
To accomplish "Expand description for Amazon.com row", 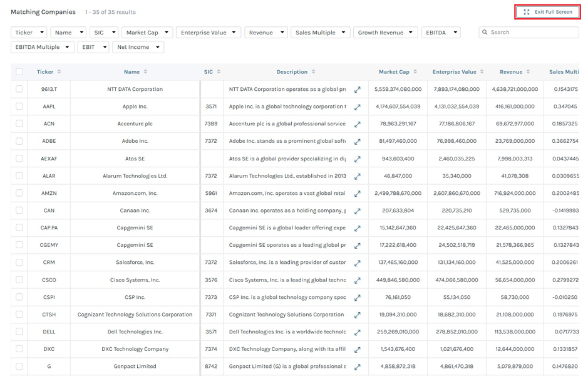I will point(358,194).
